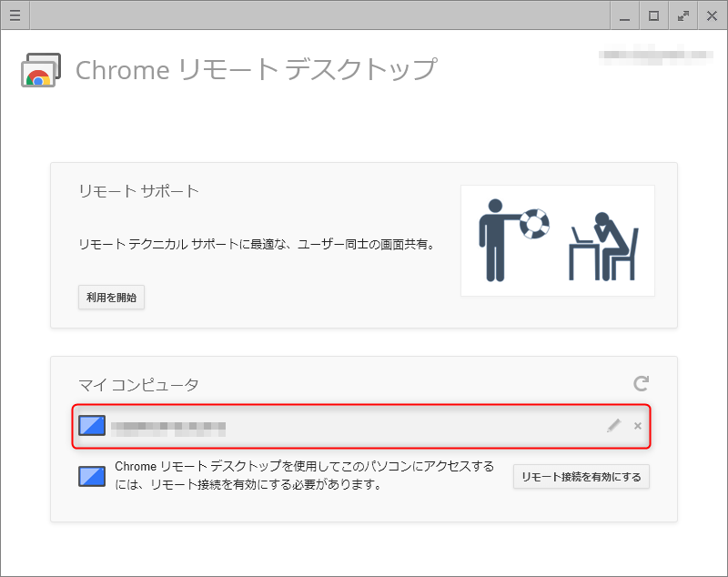This screenshot has width=728, height=577.
Task: Edit the computer name with the pencil icon
Action: tap(613, 425)
